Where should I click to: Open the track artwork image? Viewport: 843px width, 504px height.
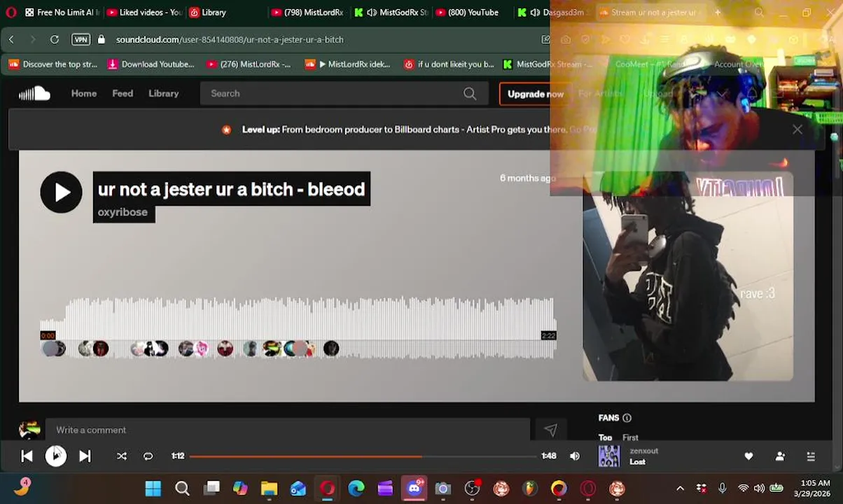[688, 276]
